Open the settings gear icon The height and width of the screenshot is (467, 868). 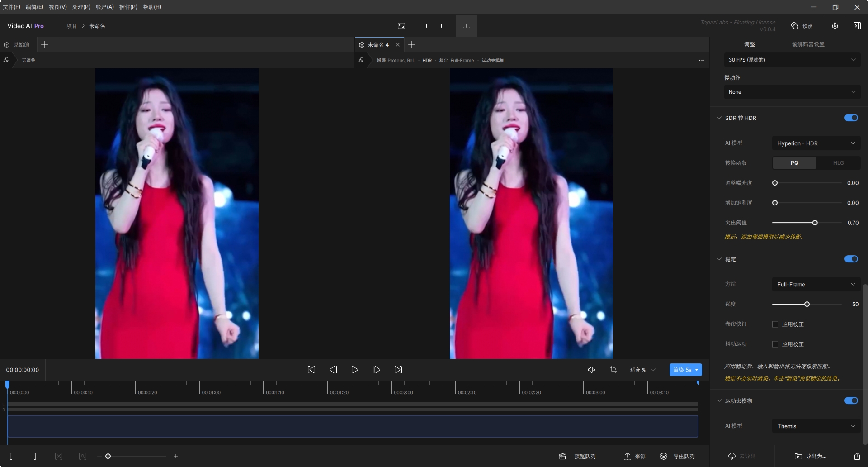point(835,26)
